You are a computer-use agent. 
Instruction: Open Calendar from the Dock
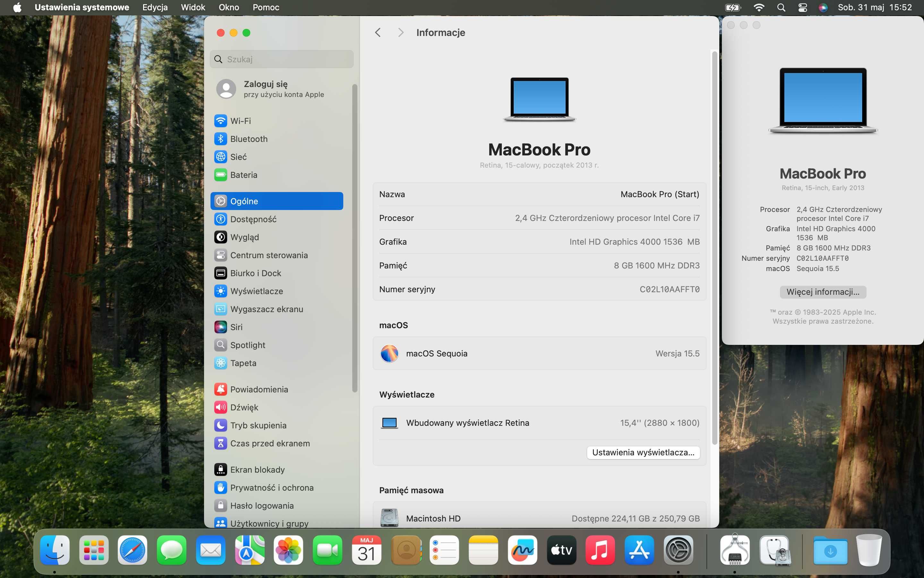366,550
